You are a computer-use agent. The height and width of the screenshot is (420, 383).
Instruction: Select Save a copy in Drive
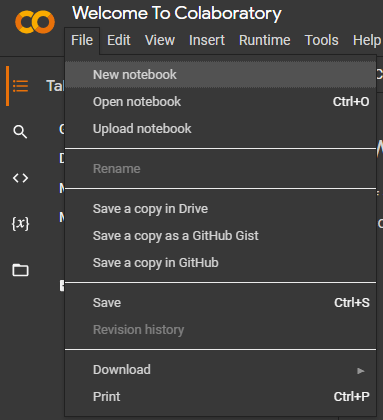(x=220, y=209)
